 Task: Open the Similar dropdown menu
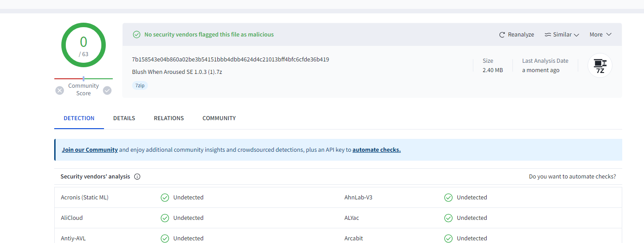coord(562,35)
